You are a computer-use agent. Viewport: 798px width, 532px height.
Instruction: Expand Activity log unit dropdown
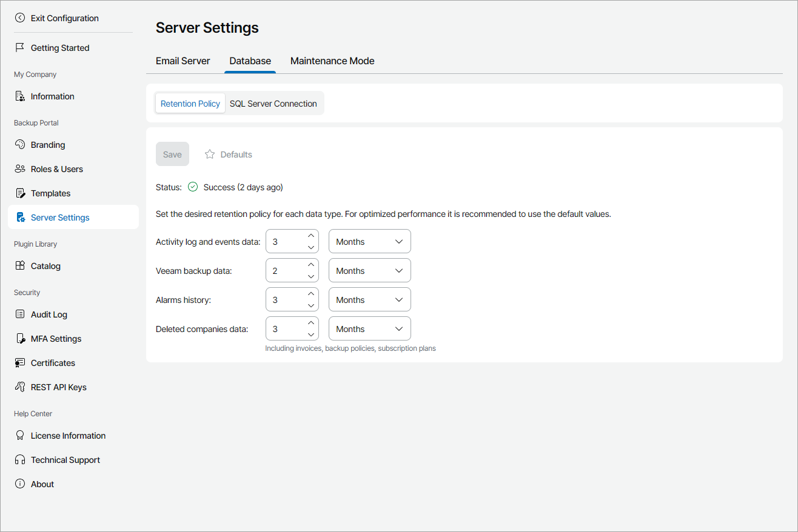(x=369, y=242)
